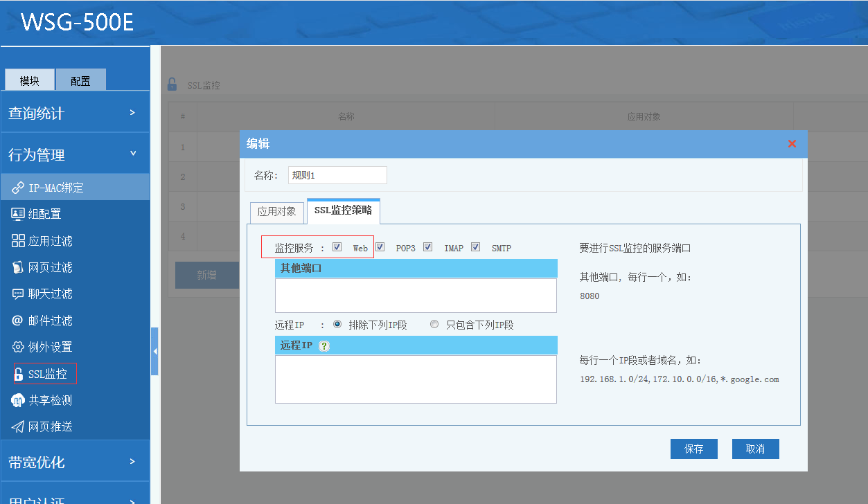Uncheck the Web monitoring service checkbox
Image resolution: width=868 pixels, height=504 pixels.
click(337, 247)
